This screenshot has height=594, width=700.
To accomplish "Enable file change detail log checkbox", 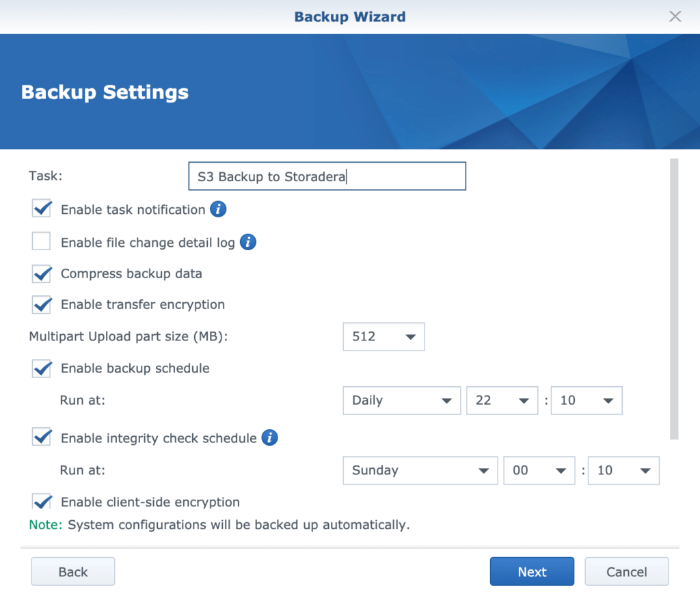I will coord(42,242).
